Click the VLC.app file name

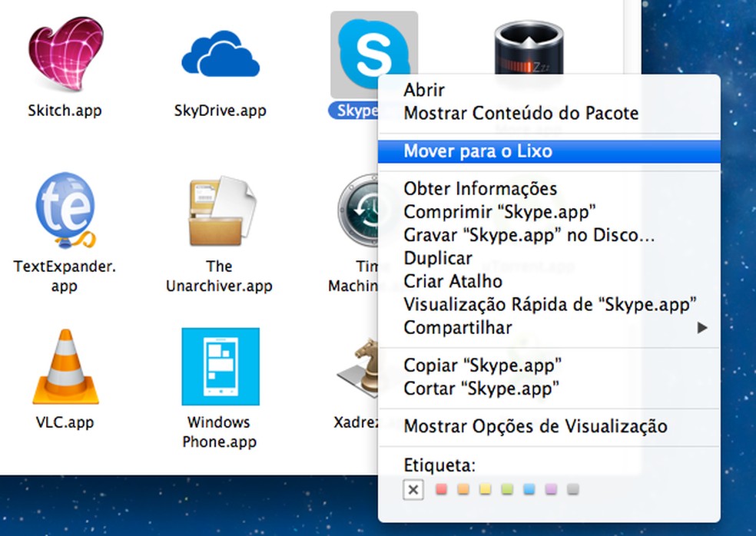pos(65,422)
